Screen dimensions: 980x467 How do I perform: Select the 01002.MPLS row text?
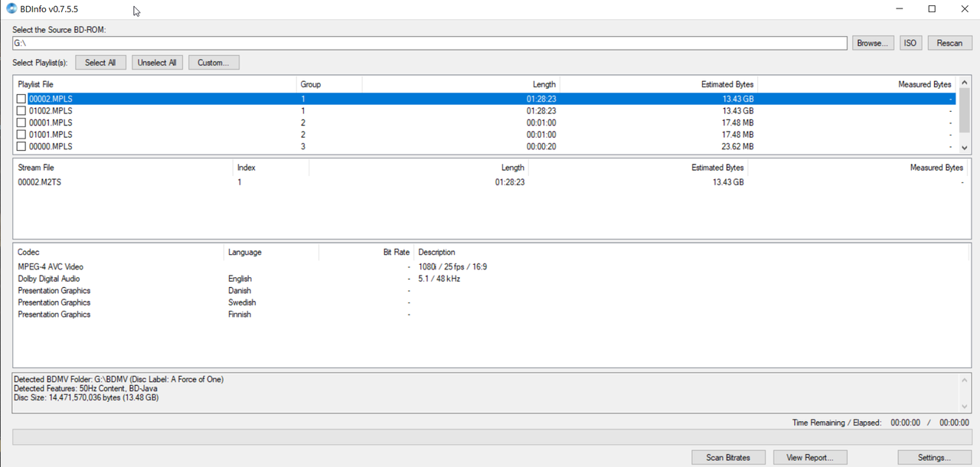click(x=51, y=111)
